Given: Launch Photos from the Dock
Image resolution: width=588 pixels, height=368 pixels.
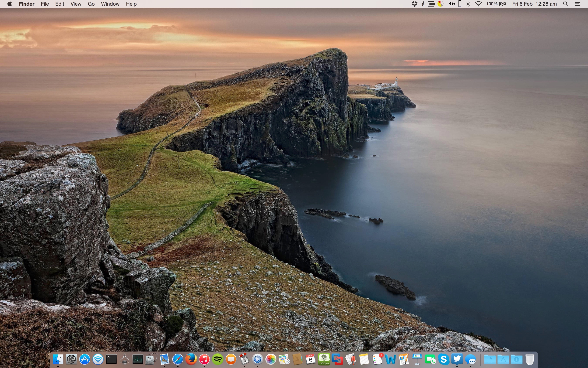Looking at the screenshot, I should pos(271,359).
